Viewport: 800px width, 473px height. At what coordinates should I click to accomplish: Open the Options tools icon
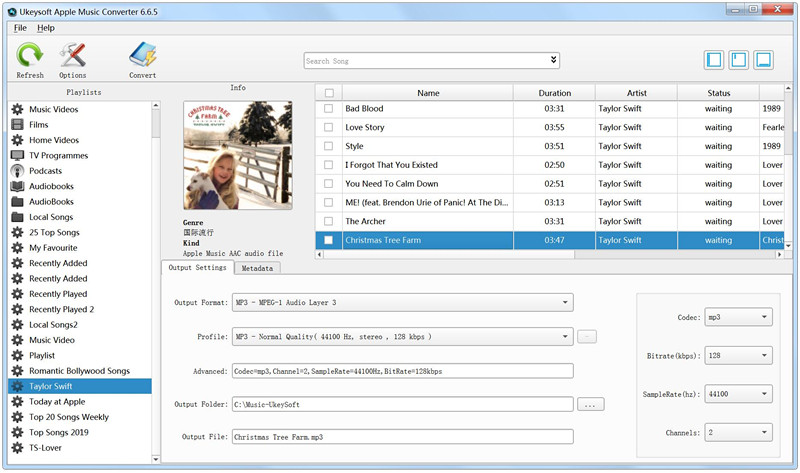click(72, 55)
